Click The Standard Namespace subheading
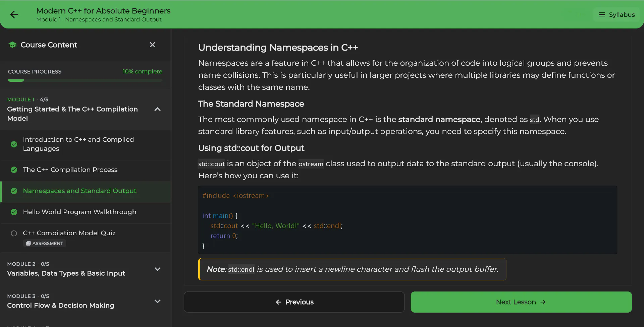Viewport: 644px width, 327px height. [x=251, y=104]
